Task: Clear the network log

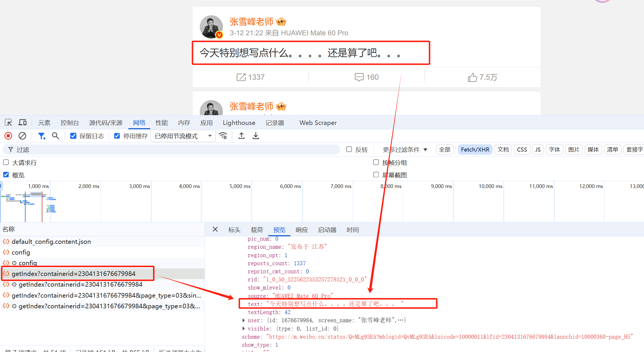Action: coord(22,136)
